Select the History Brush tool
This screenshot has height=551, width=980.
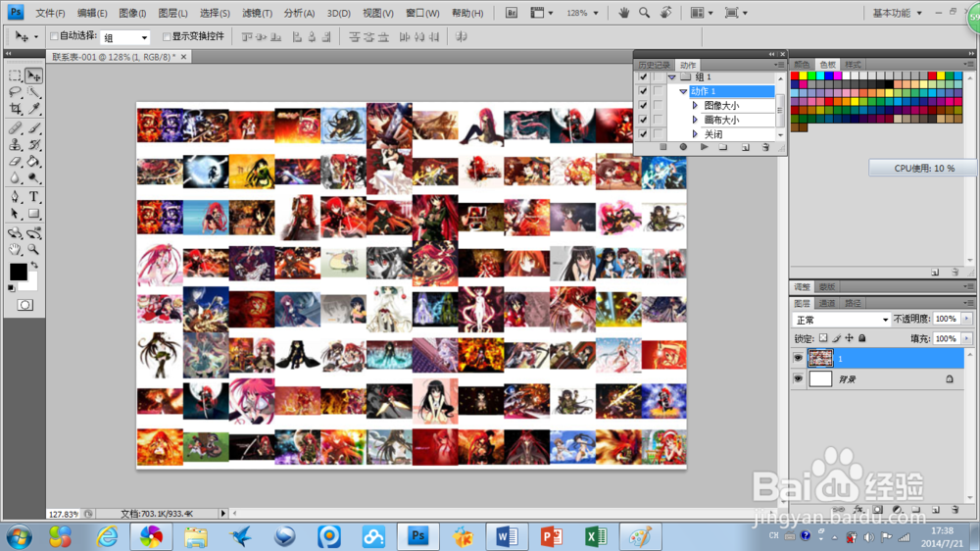point(33,144)
